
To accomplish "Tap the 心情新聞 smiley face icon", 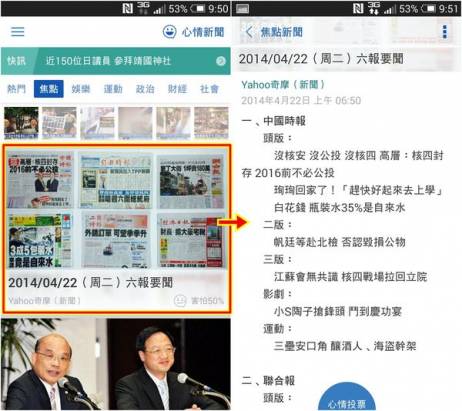I will click(x=169, y=32).
